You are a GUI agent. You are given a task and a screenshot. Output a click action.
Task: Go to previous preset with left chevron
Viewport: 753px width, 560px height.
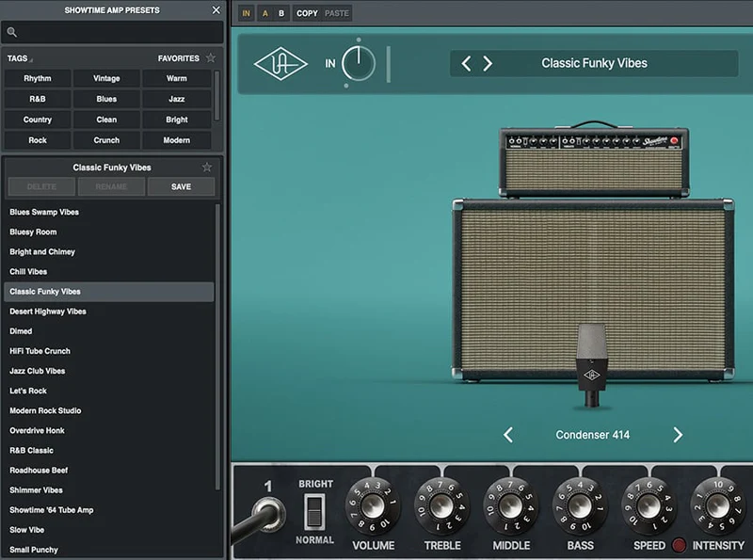(466, 64)
